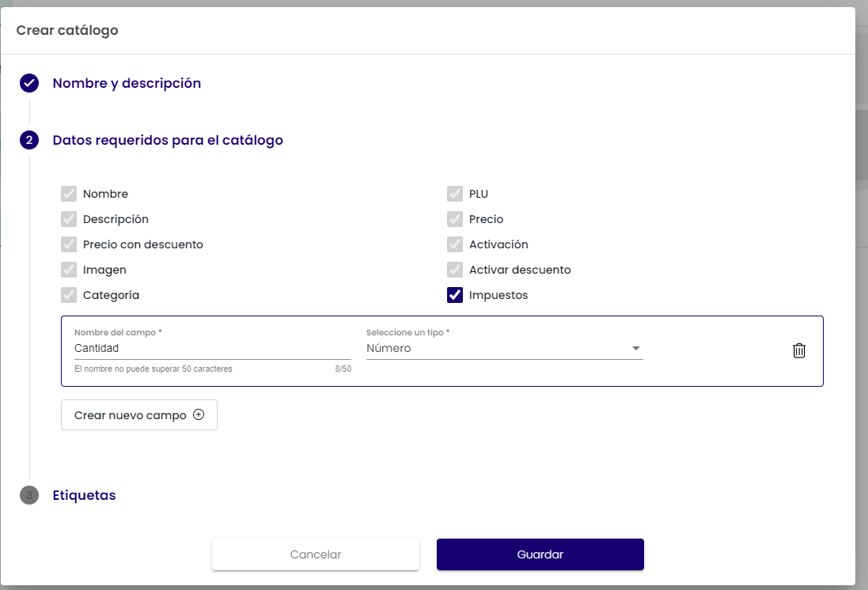Open the Seleccione un tipo dropdown arrow
This screenshot has width=868, height=590.
pyautogui.click(x=635, y=349)
